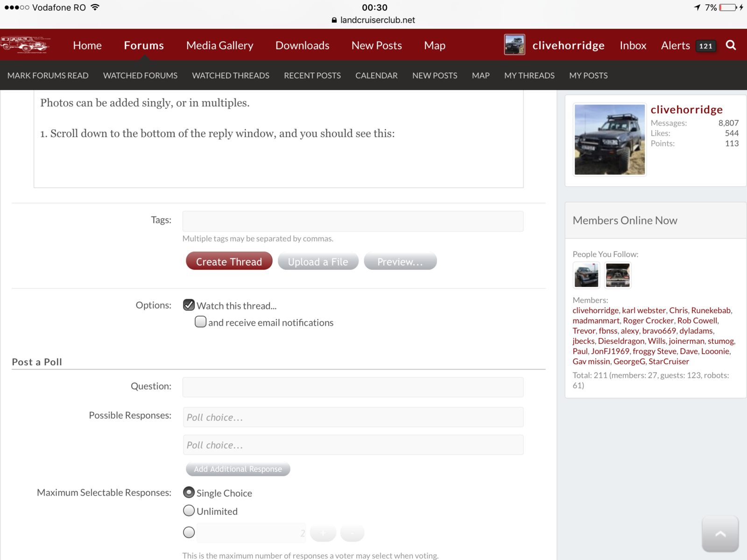This screenshot has width=747, height=560.
Task: Open clivehorridge sidebar profile name
Action: (x=686, y=110)
